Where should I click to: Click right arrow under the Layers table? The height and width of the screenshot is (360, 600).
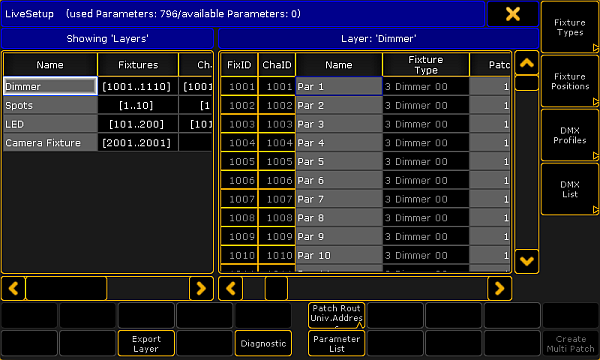point(201,288)
